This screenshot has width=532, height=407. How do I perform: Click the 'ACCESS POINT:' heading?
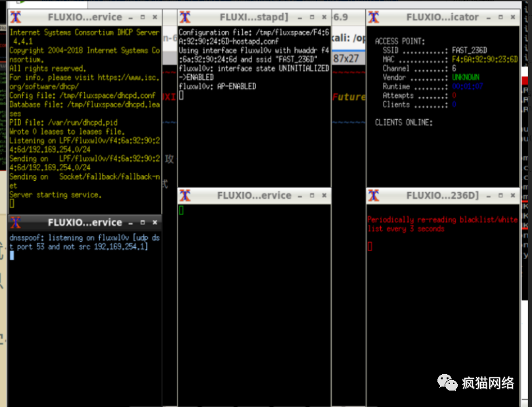click(400, 41)
